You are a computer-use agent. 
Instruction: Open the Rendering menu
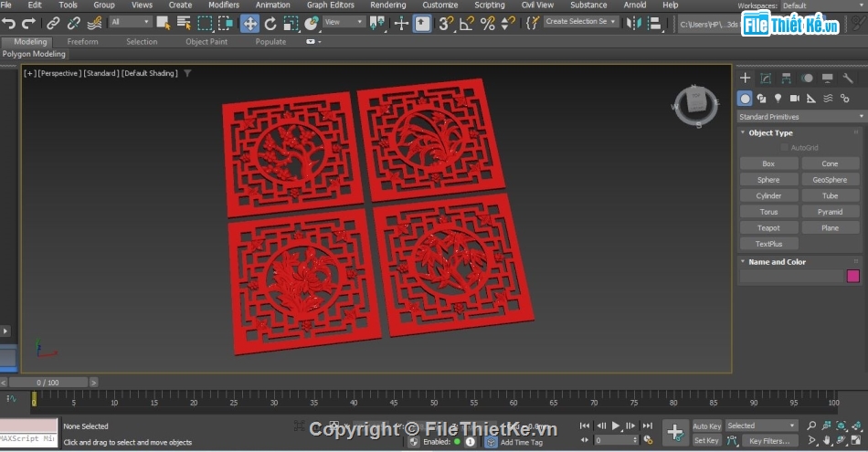tap(387, 5)
